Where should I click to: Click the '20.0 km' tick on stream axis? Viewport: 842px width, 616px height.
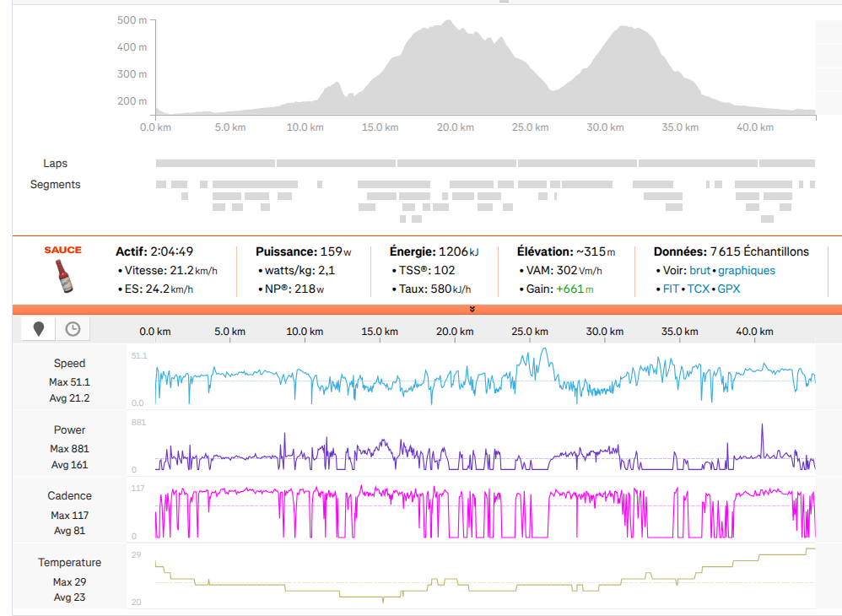pos(455,332)
